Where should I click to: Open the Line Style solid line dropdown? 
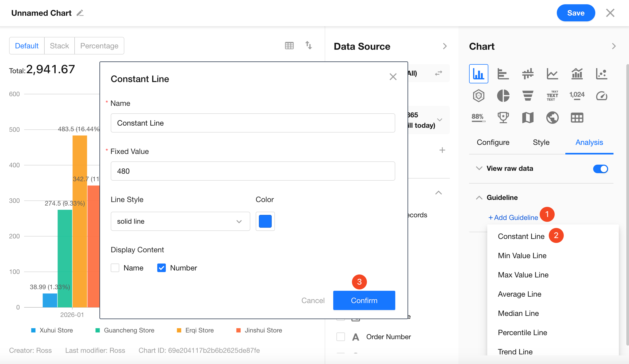180,221
